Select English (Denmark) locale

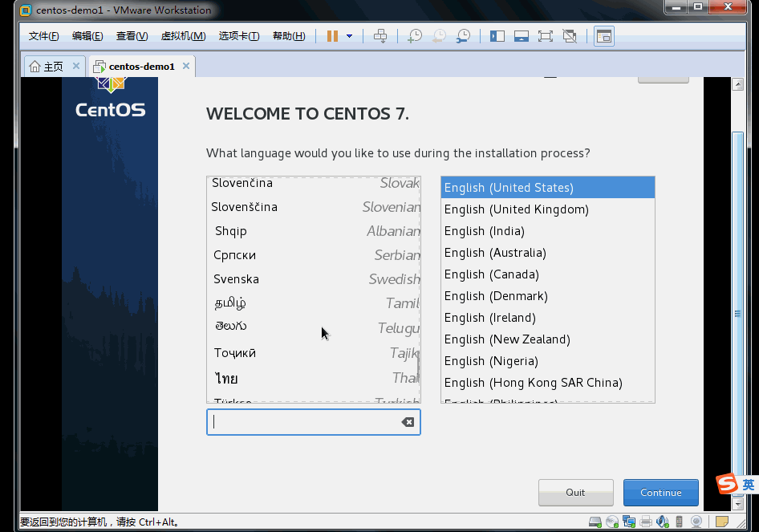click(547, 296)
